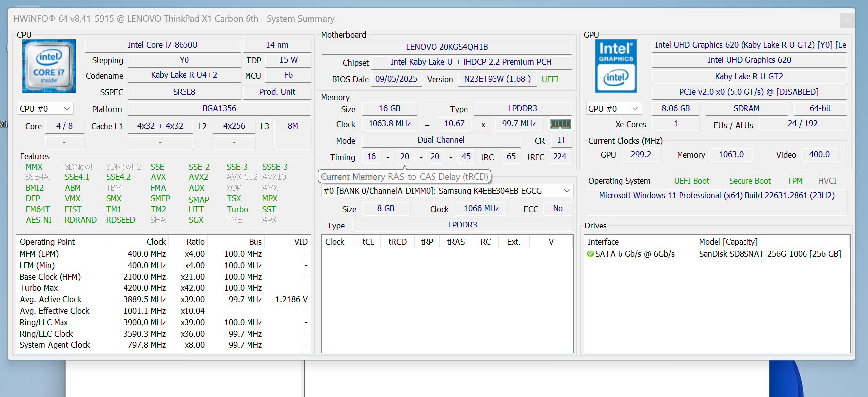Click the VID column header

pos(288,242)
